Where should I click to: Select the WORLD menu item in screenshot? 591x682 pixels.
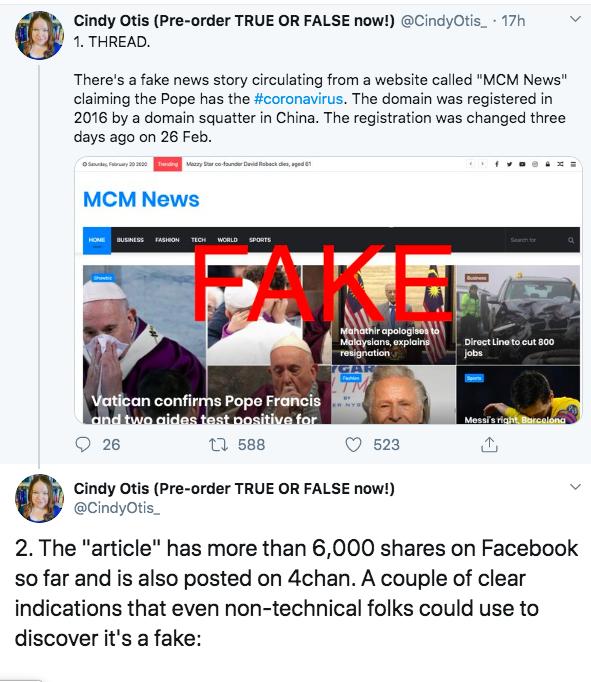[227, 240]
